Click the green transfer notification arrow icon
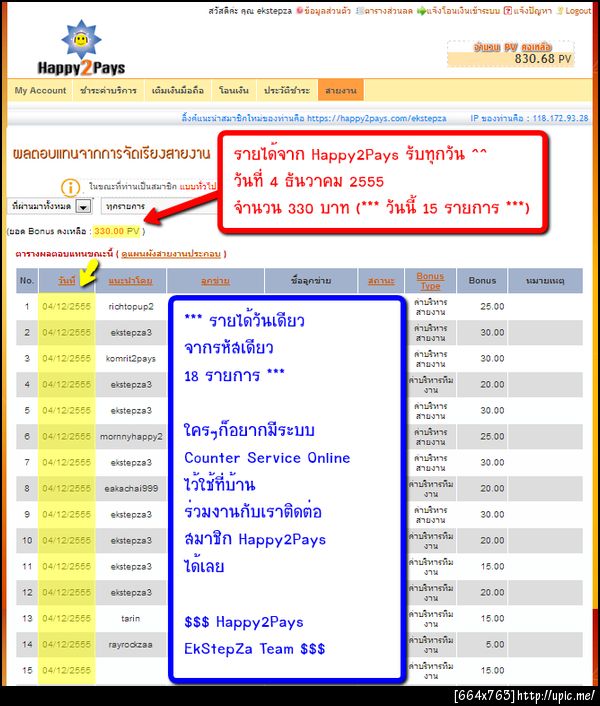Viewport: 600px width, 706px height. tap(421, 10)
